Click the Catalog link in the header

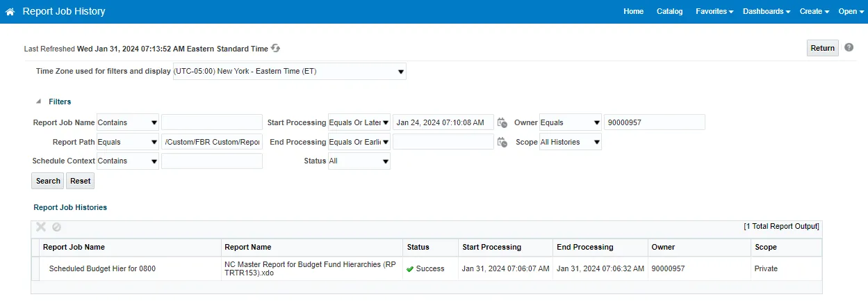click(669, 11)
